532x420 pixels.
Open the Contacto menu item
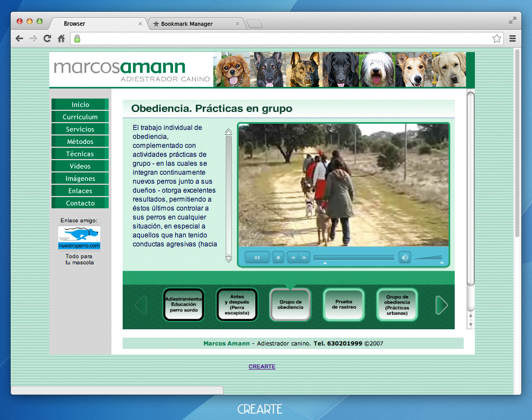point(80,203)
